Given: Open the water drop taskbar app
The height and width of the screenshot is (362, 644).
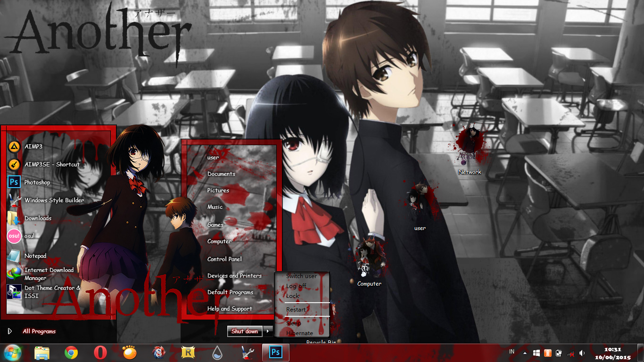Looking at the screenshot, I should pyautogui.click(x=217, y=353).
